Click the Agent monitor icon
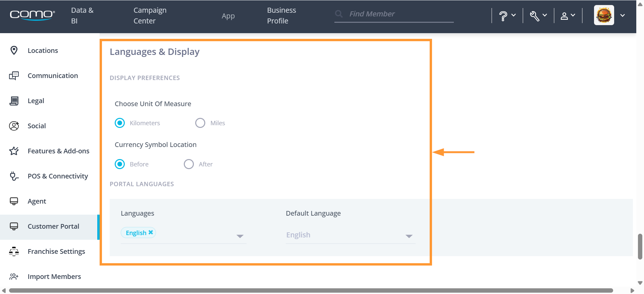This screenshot has width=644, height=294. pyautogui.click(x=14, y=201)
